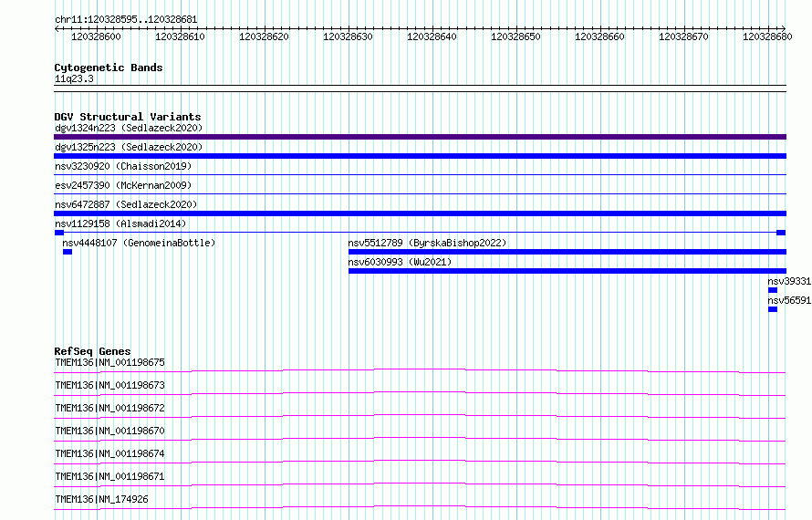Image resolution: width=812 pixels, height=520 pixels.
Task: Click variant label dgv1325n223 (Sedlazeck2020)
Action: coord(129,147)
